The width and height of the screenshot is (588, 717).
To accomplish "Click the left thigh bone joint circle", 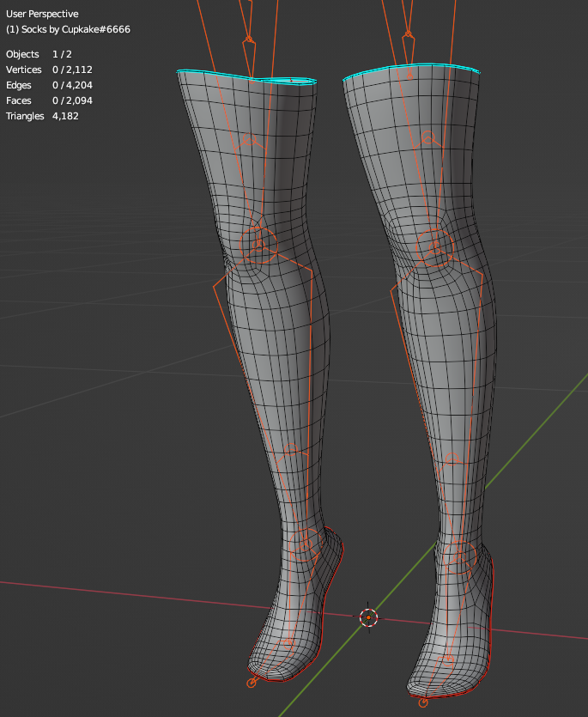I will pyautogui.click(x=250, y=140).
